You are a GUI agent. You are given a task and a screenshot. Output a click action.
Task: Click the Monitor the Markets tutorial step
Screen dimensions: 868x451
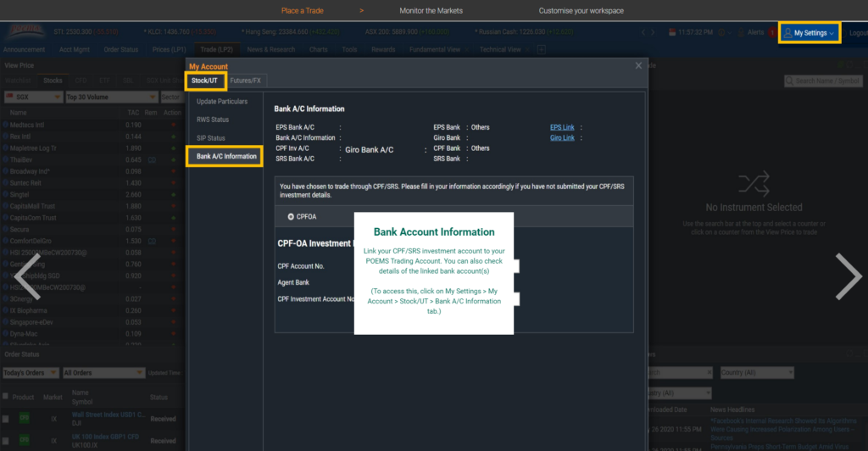point(431,10)
